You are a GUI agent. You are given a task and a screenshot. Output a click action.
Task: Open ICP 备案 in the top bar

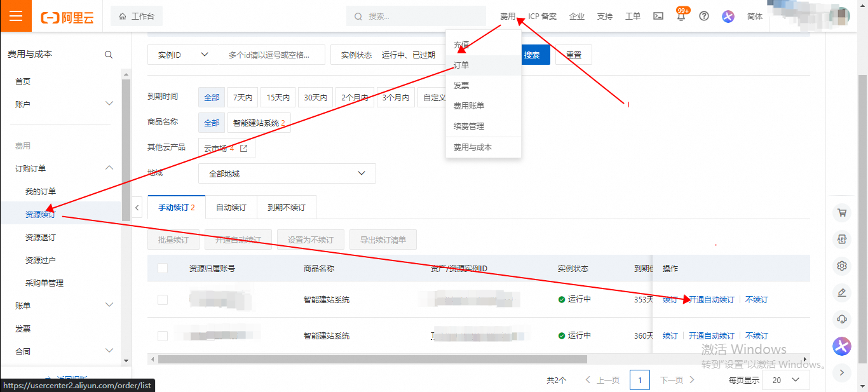(x=543, y=17)
